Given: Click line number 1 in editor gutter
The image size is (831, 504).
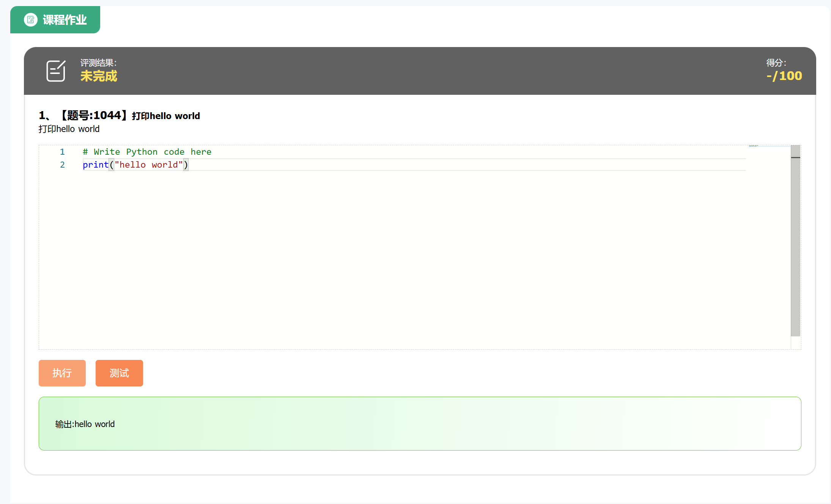Looking at the screenshot, I should [x=62, y=152].
